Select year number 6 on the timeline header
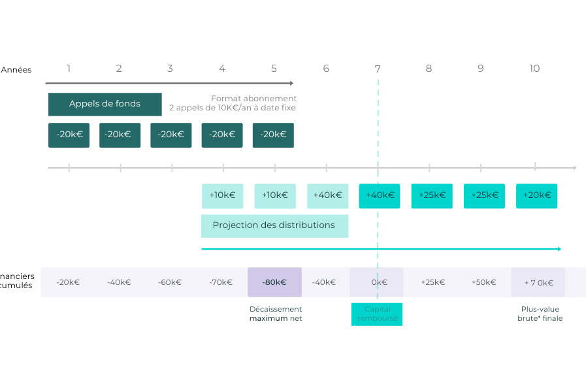This screenshot has width=586, height=392. pyautogui.click(x=326, y=69)
